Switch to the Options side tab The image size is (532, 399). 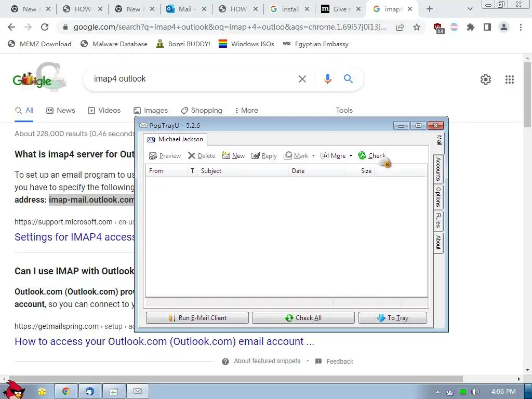[438, 197]
